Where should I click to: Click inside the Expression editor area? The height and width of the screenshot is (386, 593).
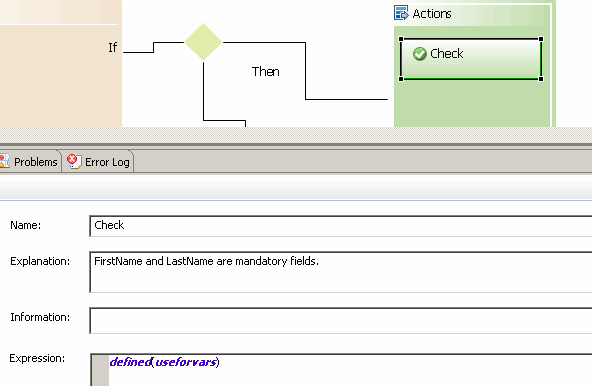pos(350,370)
